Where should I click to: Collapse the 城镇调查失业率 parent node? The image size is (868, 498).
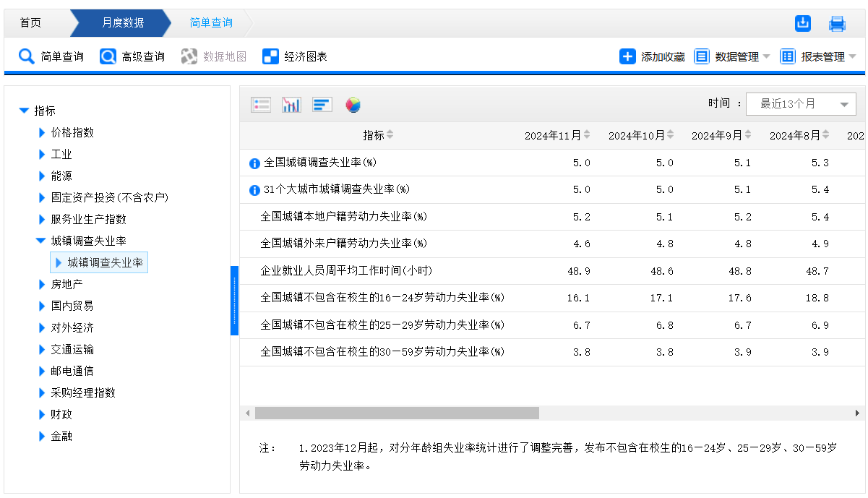(41, 241)
